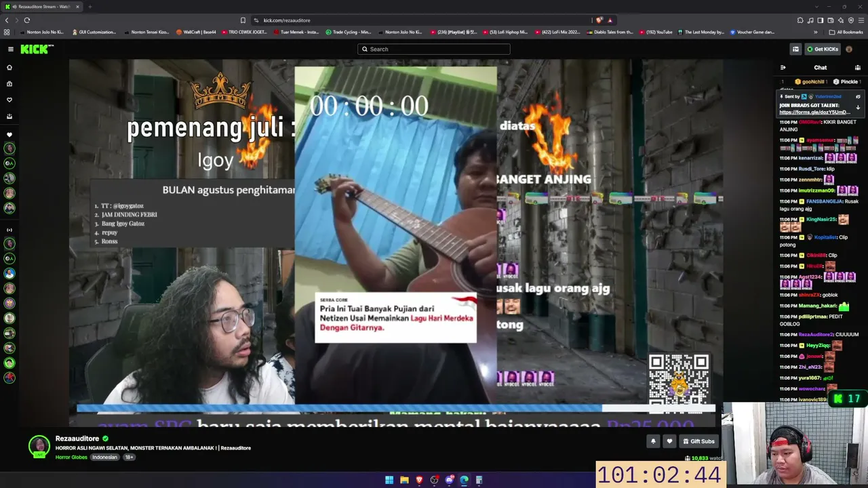Viewport: 868px width, 488px height.
Task: Open the Brave VPN shield icon
Action: 851,20
